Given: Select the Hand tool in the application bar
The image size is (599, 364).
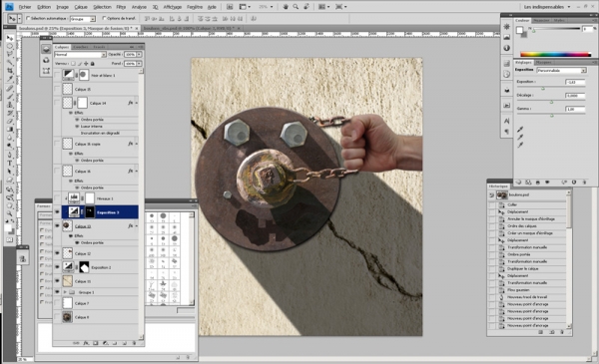Looking at the screenshot, I should tap(286, 7).
